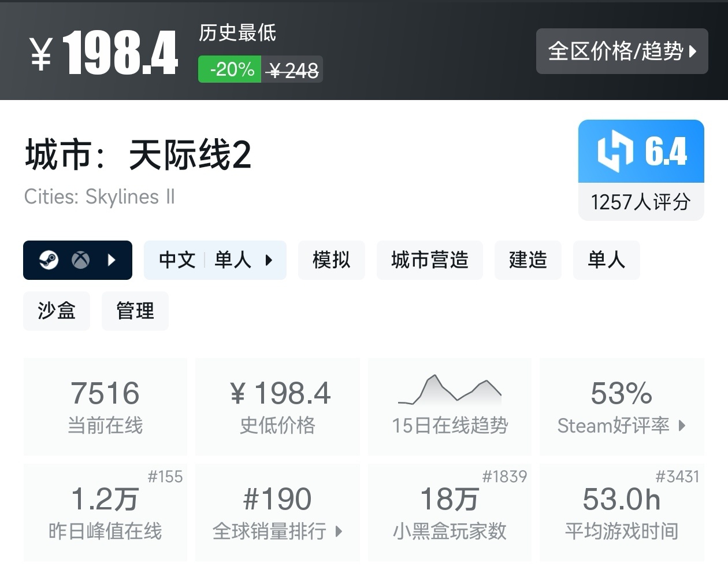Click the 历史最低 label
This screenshot has width=728, height=569.
tap(237, 32)
